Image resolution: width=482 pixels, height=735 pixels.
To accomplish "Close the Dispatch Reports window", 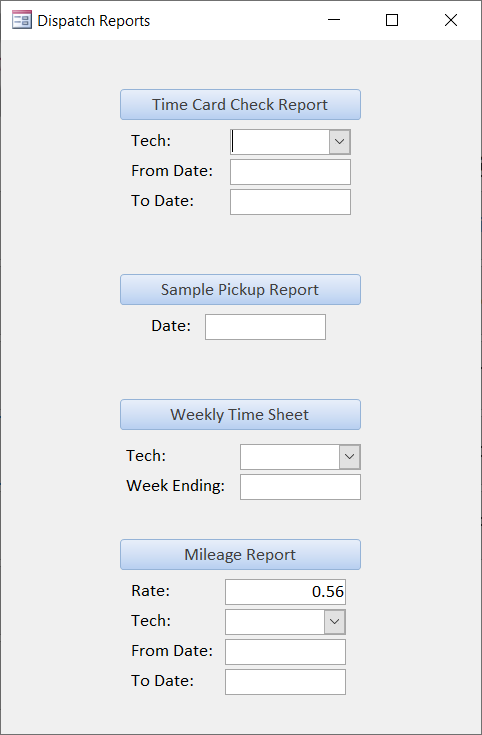I will [x=451, y=20].
